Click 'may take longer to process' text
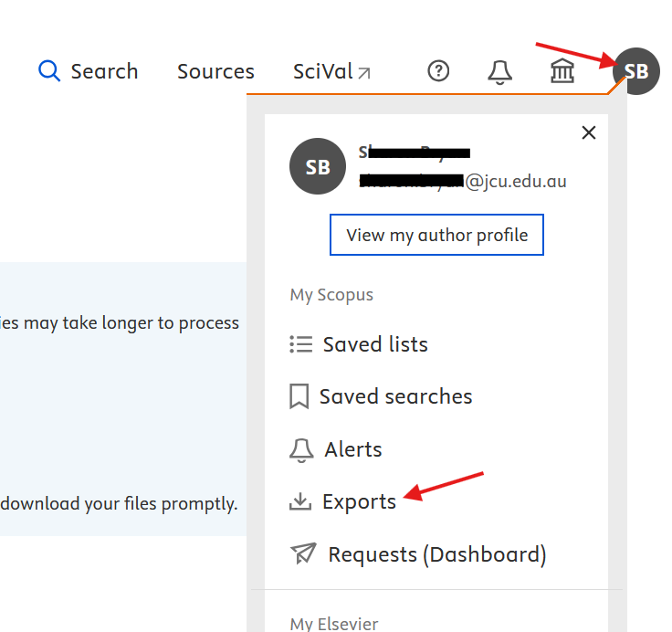 tap(131, 323)
